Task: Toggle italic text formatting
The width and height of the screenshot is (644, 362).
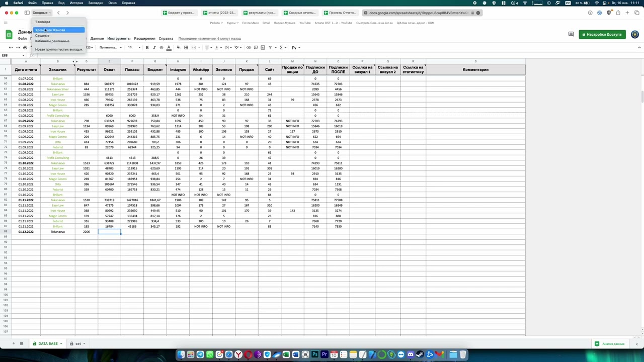Action: (x=154, y=48)
